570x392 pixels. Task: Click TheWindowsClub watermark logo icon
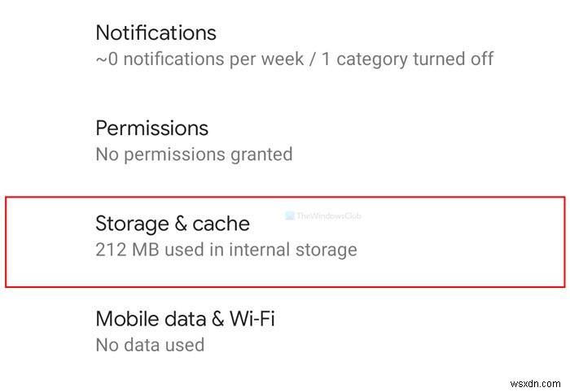[x=291, y=216]
